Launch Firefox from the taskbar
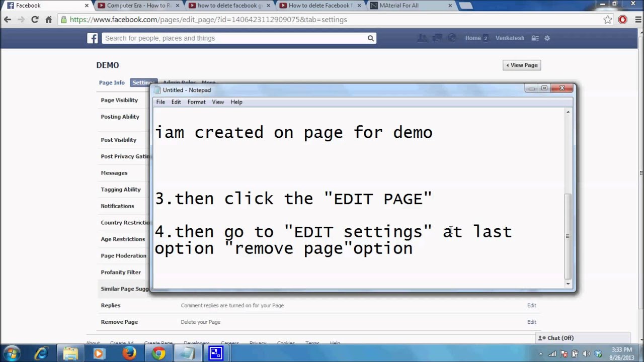644x362 pixels. pos(129,353)
